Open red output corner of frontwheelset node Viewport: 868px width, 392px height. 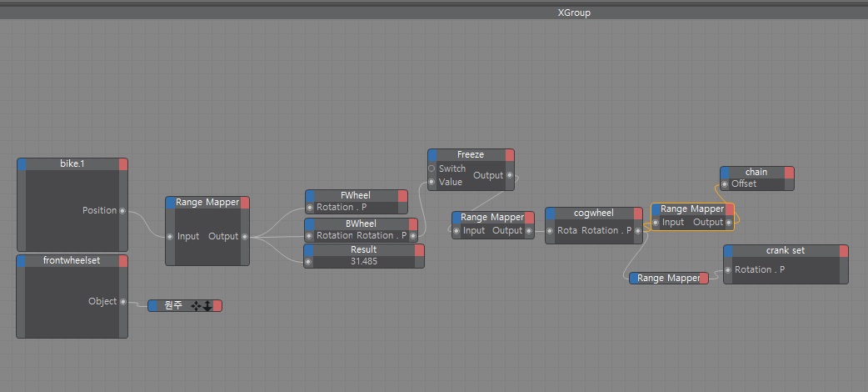[x=123, y=261]
